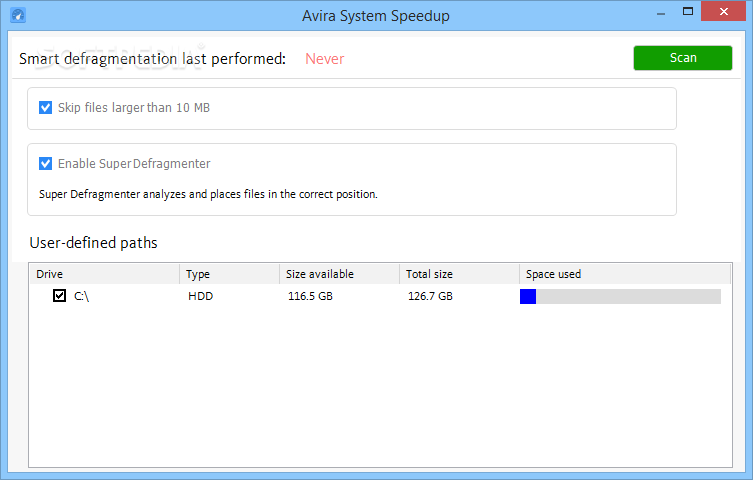The height and width of the screenshot is (480, 753).
Task: Uncheck the C:\ drive checkbox
Action: coord(60,296)
